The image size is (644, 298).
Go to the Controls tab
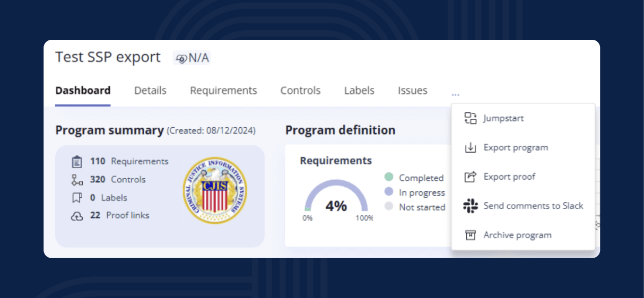point(300,91)
